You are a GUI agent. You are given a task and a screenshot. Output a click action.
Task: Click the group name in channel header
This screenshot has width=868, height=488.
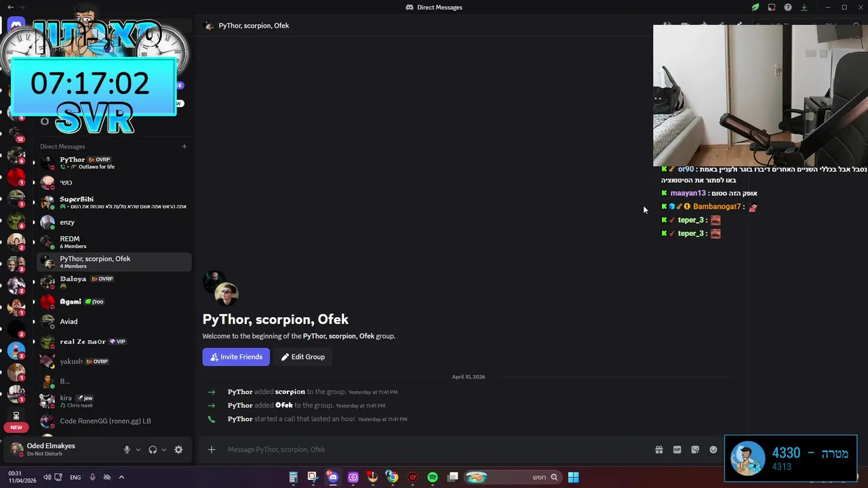254,26
